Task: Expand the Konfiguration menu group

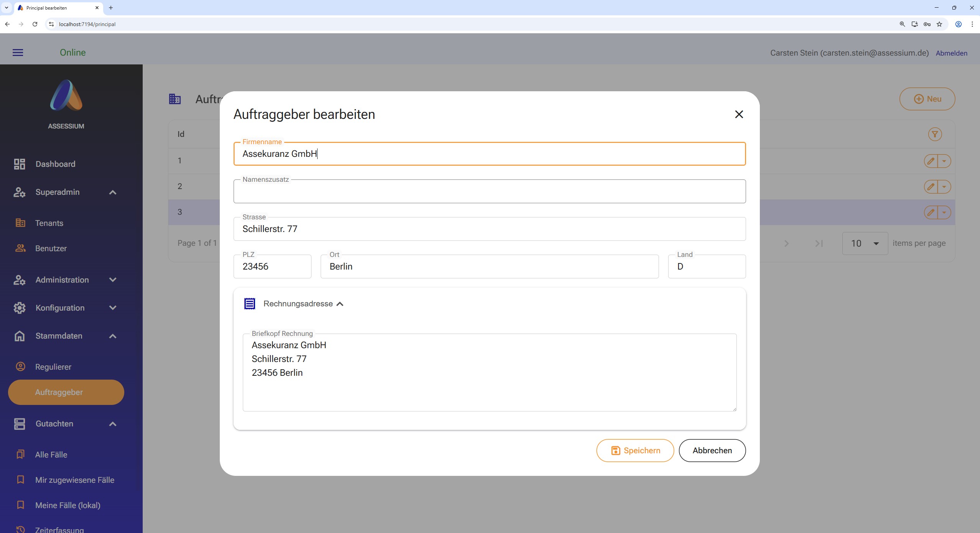Action: click(112, 308)
